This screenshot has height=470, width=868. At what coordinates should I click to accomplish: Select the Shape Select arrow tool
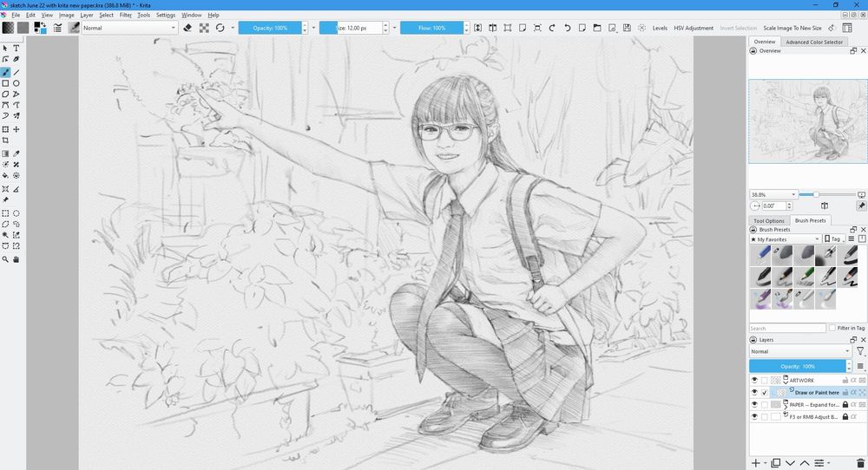pos(5,48)
